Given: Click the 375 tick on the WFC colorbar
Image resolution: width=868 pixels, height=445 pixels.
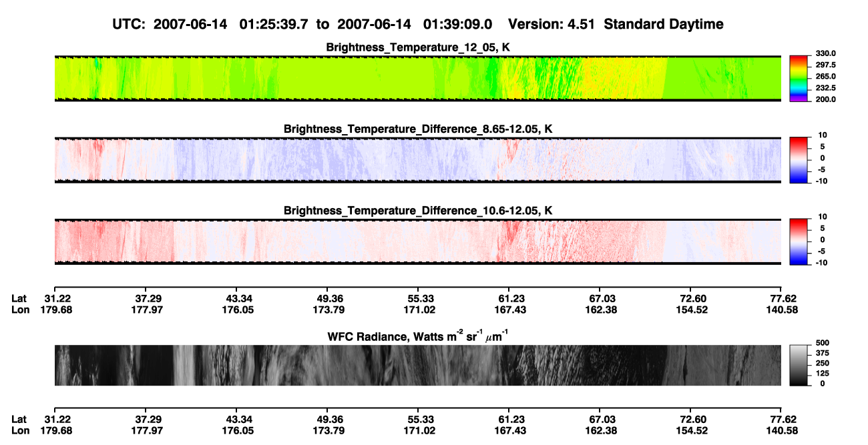Looking at the screenshot, I should coord(822,352).
